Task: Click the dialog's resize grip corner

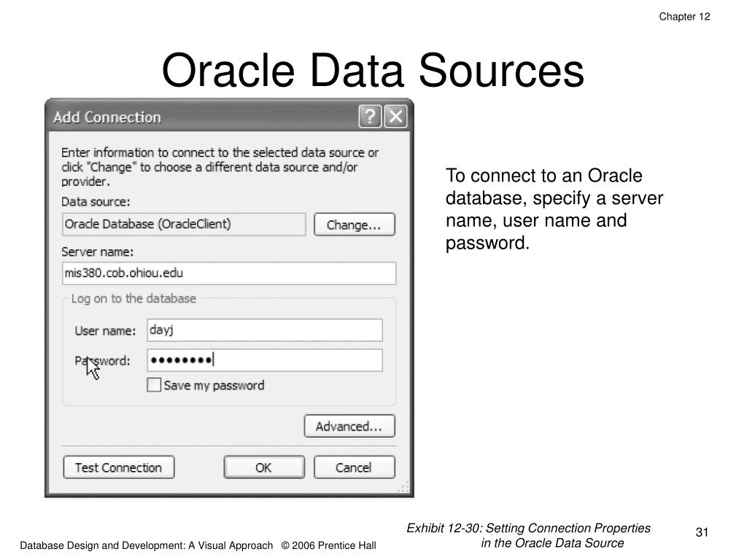Action: [406, 489]
